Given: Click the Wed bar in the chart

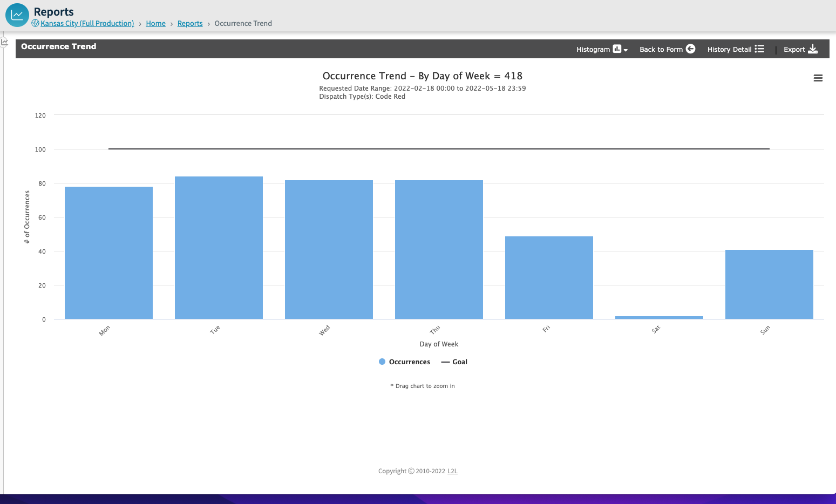Looking at the screenshot, I should (x=329, y=250).
